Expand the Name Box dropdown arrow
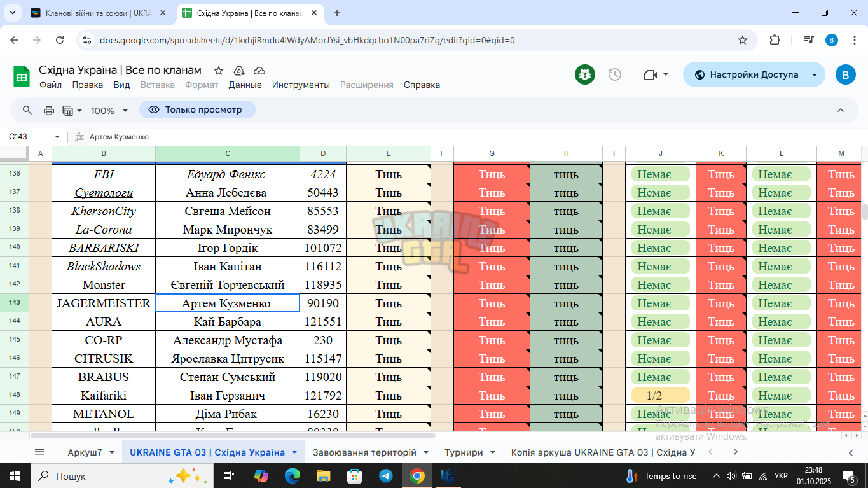Viewport: 868px width, 488px height. tap(57, 137)
